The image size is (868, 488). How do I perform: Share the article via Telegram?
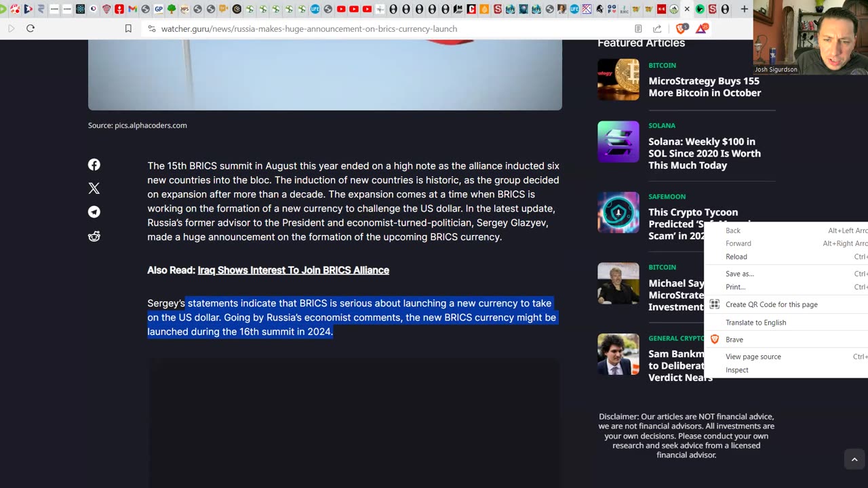94,212
